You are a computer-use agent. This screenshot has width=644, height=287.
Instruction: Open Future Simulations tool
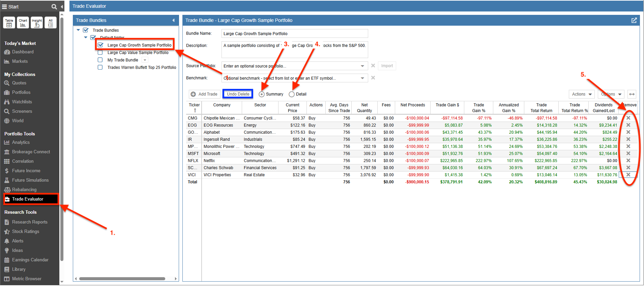30,180
